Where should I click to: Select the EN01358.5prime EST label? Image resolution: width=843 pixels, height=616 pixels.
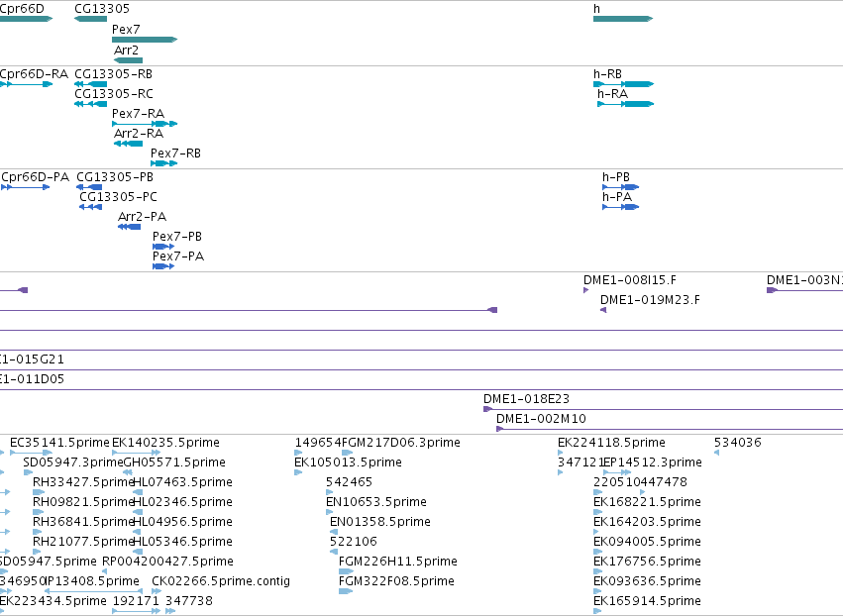(380, 523)
